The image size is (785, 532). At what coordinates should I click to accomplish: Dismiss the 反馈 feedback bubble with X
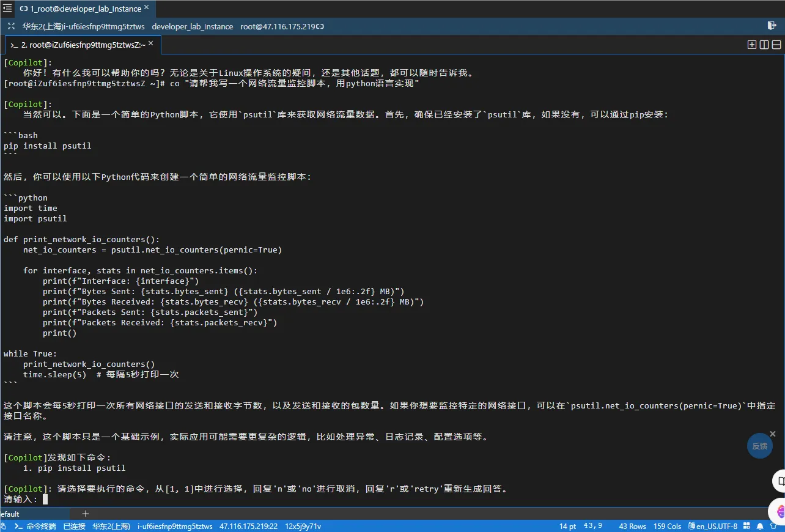pos(773,433)
